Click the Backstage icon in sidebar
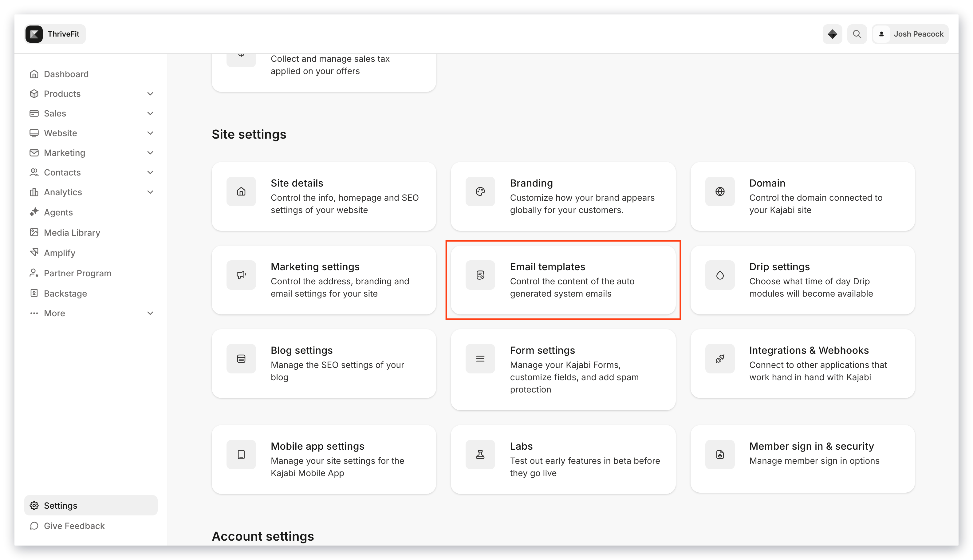 [x=34, y=293]
